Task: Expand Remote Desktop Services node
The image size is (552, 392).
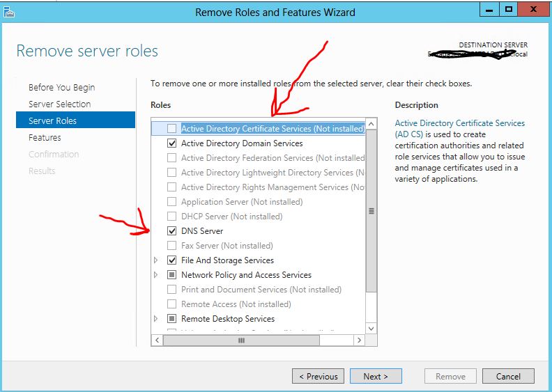Action: (x=156, y=319)
